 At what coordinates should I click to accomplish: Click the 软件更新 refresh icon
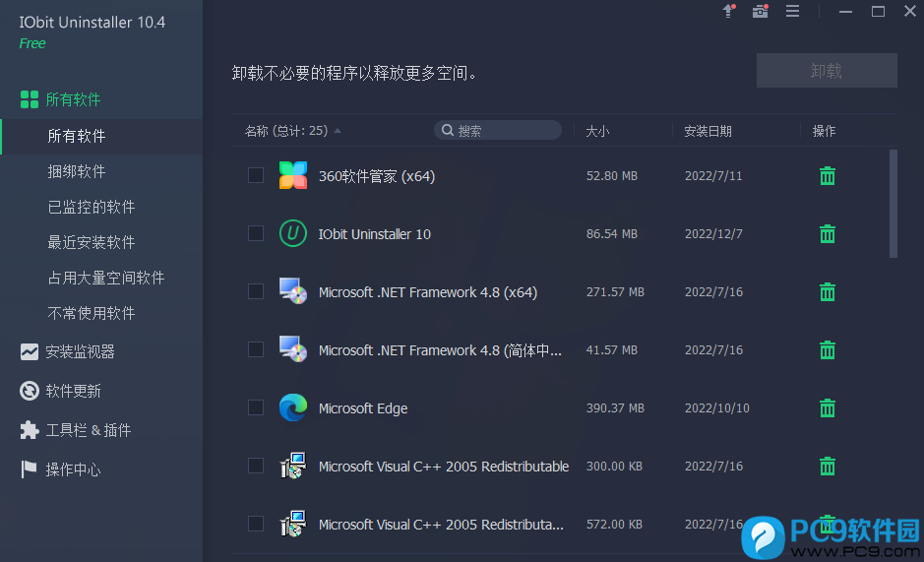click(29, 391)
